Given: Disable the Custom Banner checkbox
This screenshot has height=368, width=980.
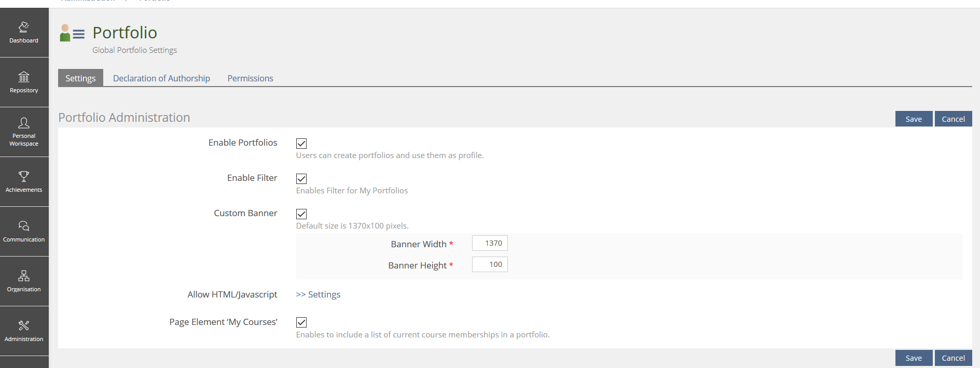Looking at the screenshot, I should point(301,214).
